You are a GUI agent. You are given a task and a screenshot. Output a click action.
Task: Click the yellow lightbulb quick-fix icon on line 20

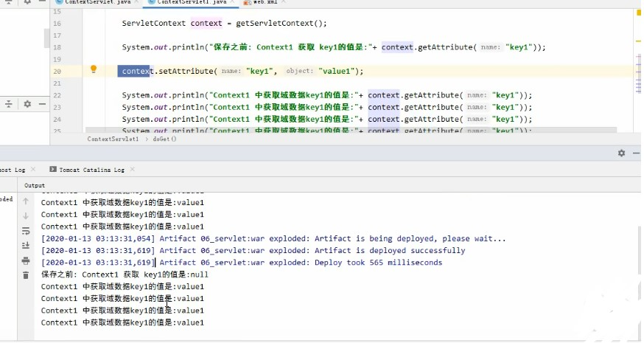(94, 69)
